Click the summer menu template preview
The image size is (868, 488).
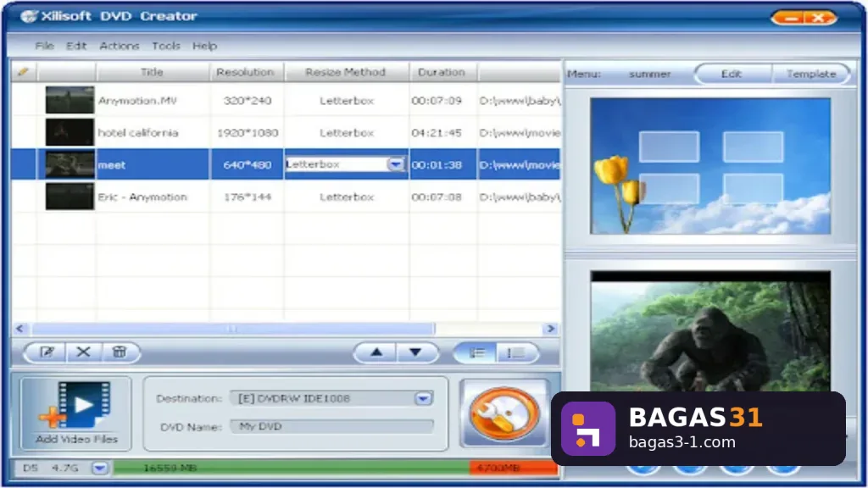point(710,166)
